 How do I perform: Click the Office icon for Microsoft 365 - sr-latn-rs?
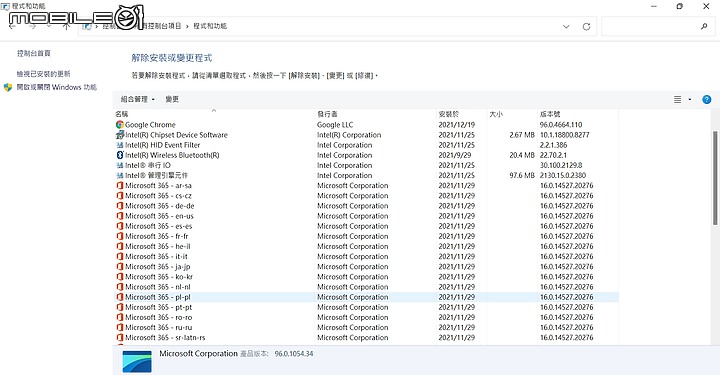click(120, 337)
